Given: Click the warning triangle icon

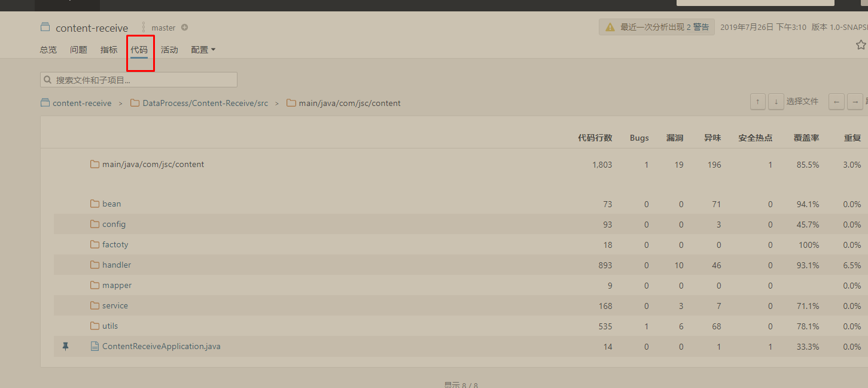Looking at the screenshot, I should 610,27.
